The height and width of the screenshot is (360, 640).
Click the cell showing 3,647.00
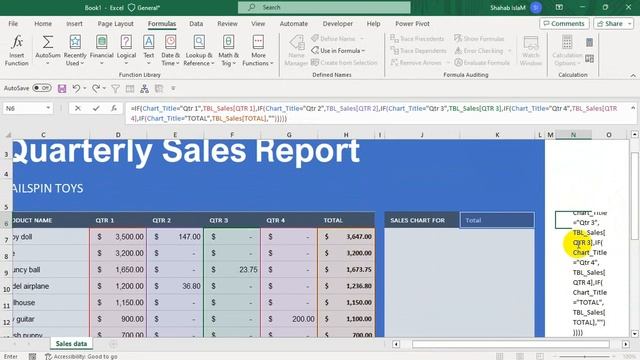pyautogui.click(x=346, y=237)
